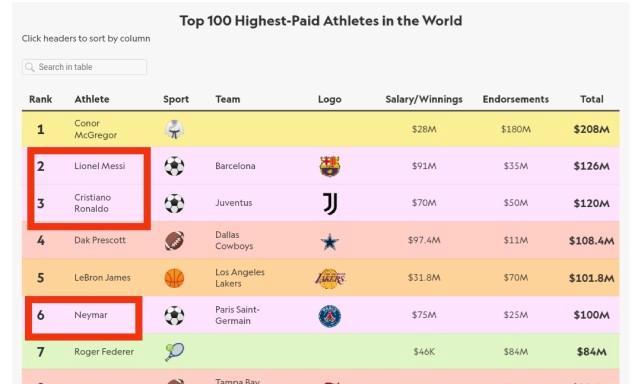Click the Barcelona club crest logo
Screen dimensions: 641x384
click(329, 166)
